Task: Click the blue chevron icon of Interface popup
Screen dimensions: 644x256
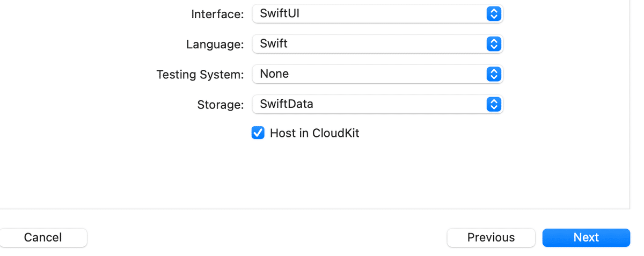Action: (494, 14)
